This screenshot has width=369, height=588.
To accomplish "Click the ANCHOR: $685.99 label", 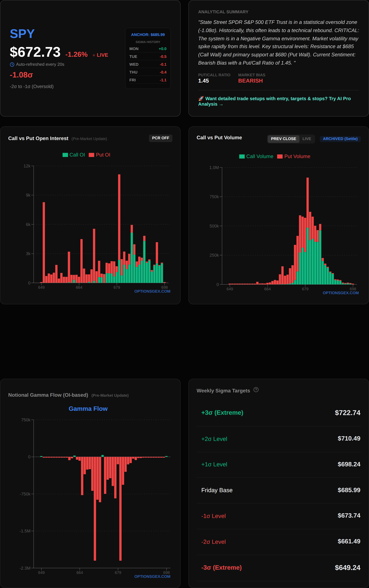I will [x=148, y=35].
